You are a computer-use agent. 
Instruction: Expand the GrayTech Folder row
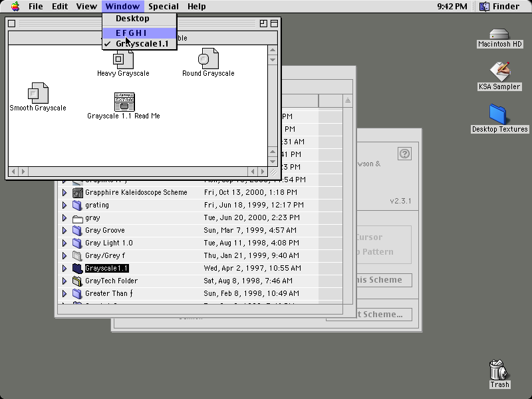[65, 281]
